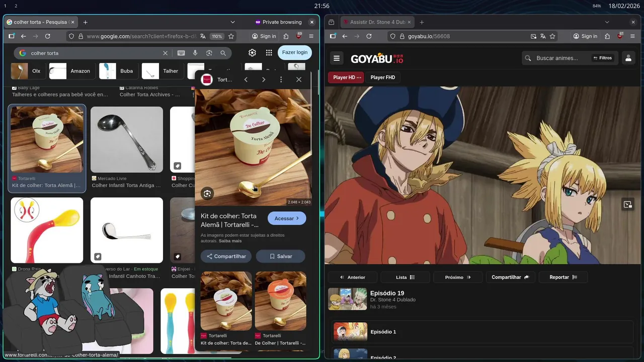Open tab list icon in Goyabu window
Image resolution: width=644 pixels, height=362 pixels.
click(x=332, y=22)
